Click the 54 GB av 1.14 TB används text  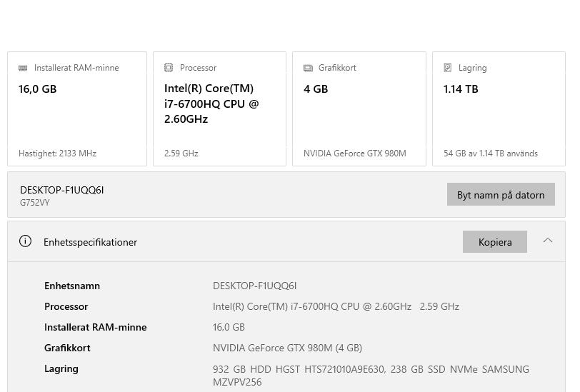pyautogui.click(x=491, y=154)
